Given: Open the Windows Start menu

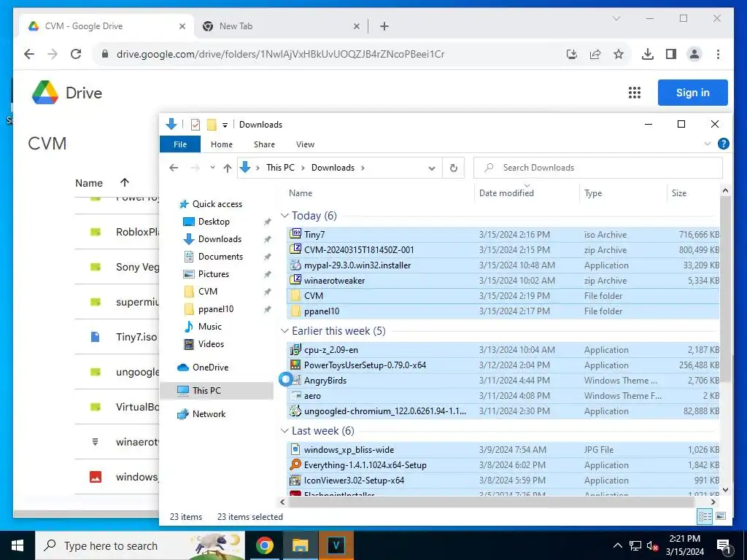Looking at the screenshot, I should [18, 545].
